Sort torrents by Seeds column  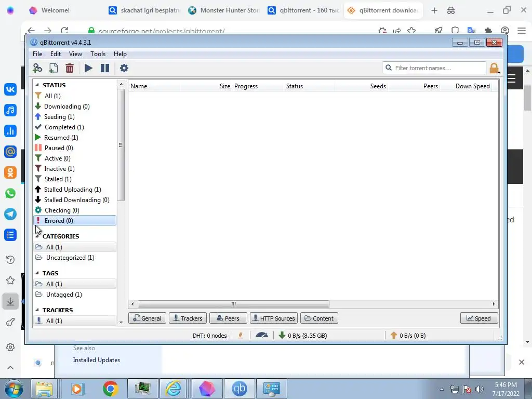pos(362,86)
